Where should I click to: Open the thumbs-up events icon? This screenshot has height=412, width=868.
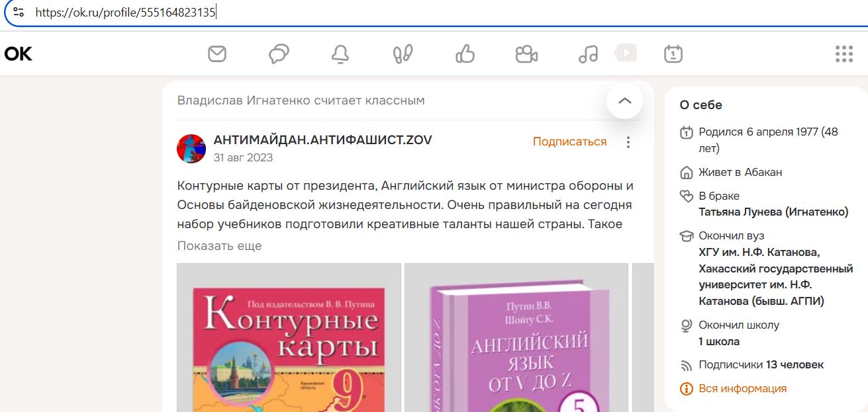pos(465,54)
